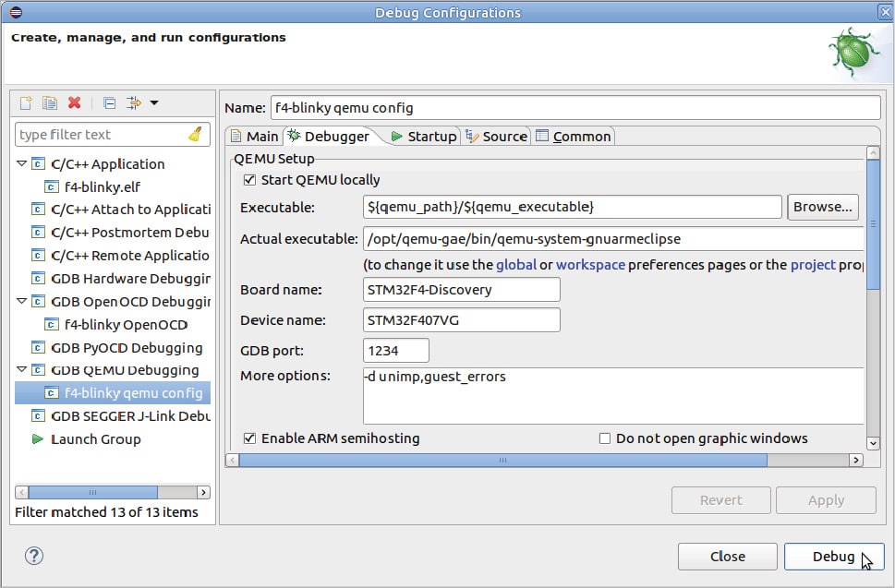Collapse the GDB OpenOCD Debugging node
Image resolution: width=895 pixels, height=588 pixels.
21,302
